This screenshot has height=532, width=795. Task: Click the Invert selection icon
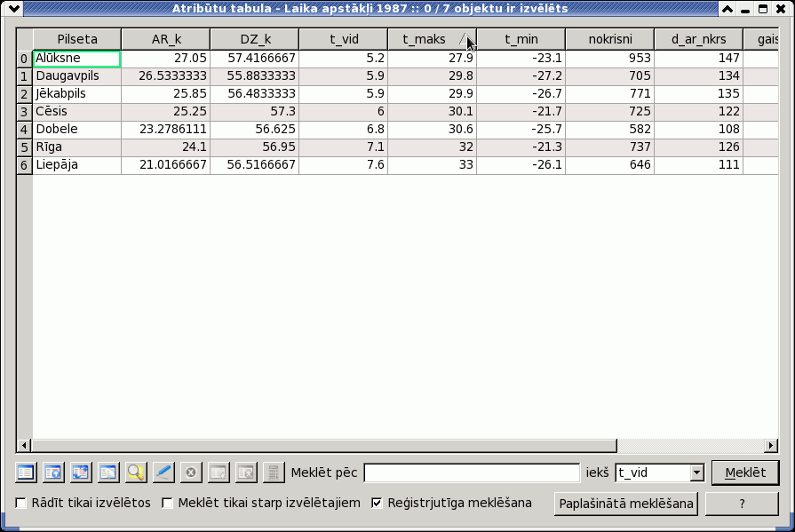tap(81, 472)
